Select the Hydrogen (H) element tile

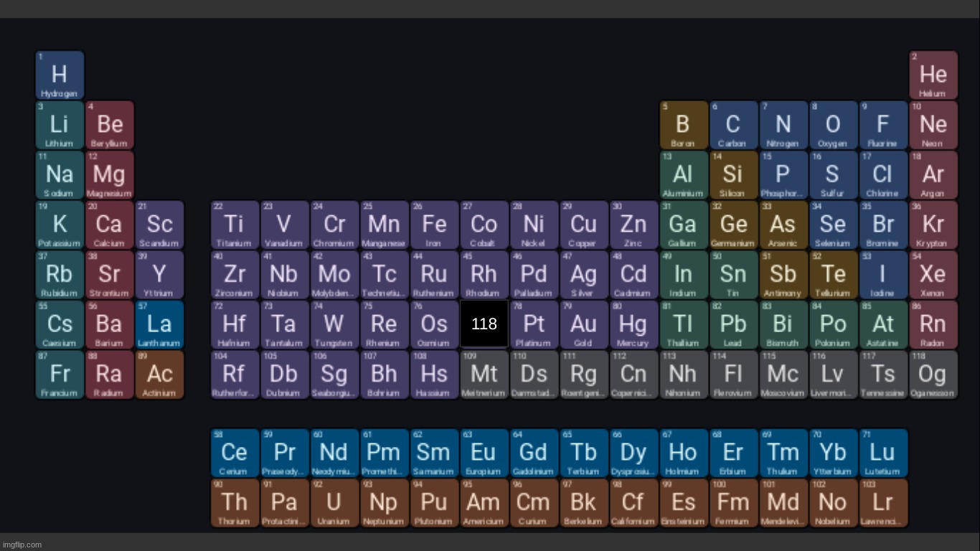click(x=60, y=75)
